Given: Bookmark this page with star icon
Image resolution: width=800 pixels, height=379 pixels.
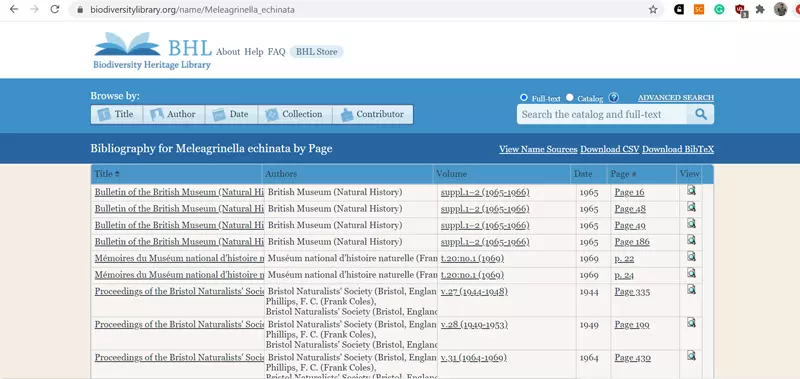Looking at the screenshot, I should tap(653, 9).
